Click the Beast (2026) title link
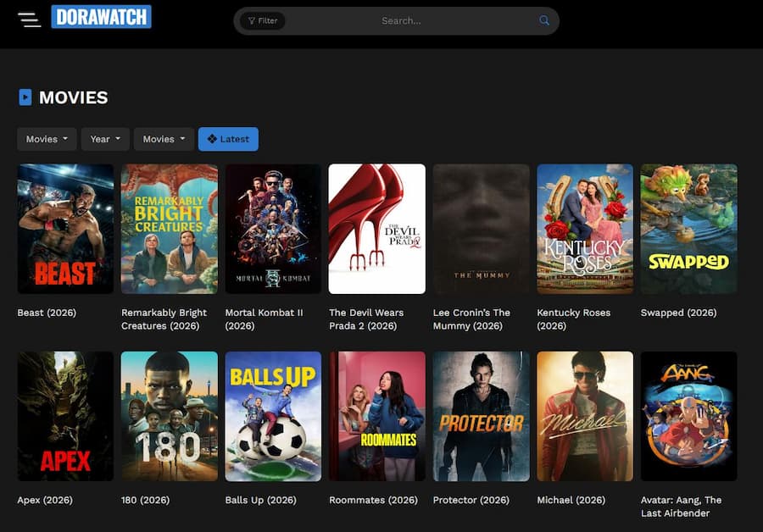The height and width of the screenshot is (532, 763). coord(47,313)
